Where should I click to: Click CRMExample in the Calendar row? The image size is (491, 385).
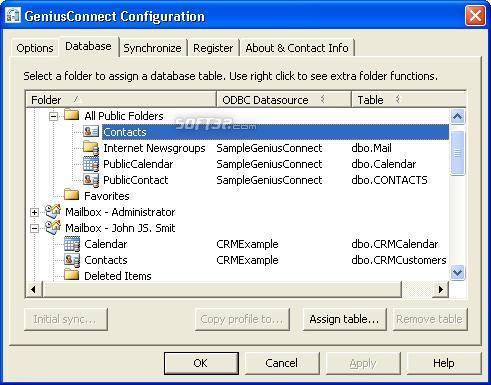tap(247, 244)
